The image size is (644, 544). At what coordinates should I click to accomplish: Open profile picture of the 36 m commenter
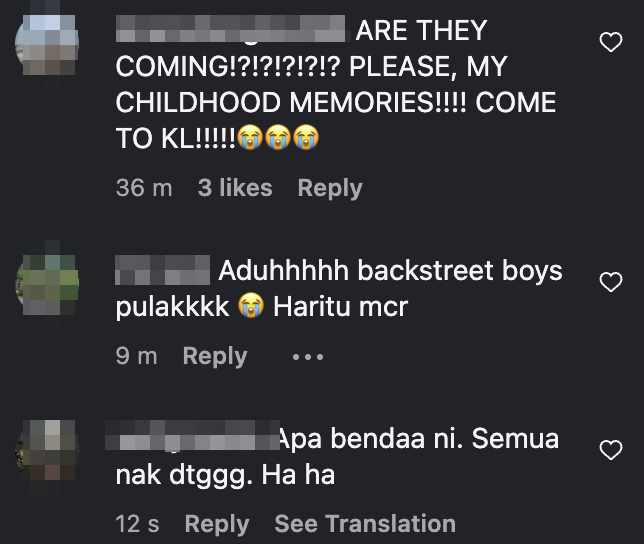(47, 44)
